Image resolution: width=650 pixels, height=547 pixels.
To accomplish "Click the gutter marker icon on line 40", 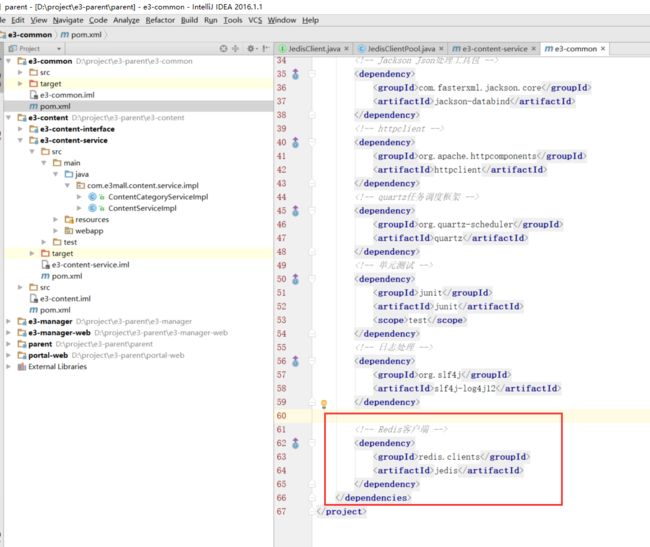I will click(x=295, y=143).
